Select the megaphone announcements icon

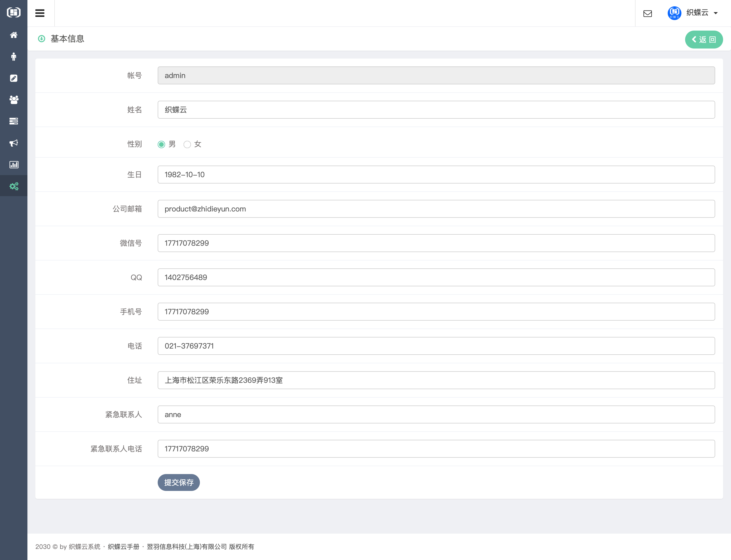pos(14,143)
